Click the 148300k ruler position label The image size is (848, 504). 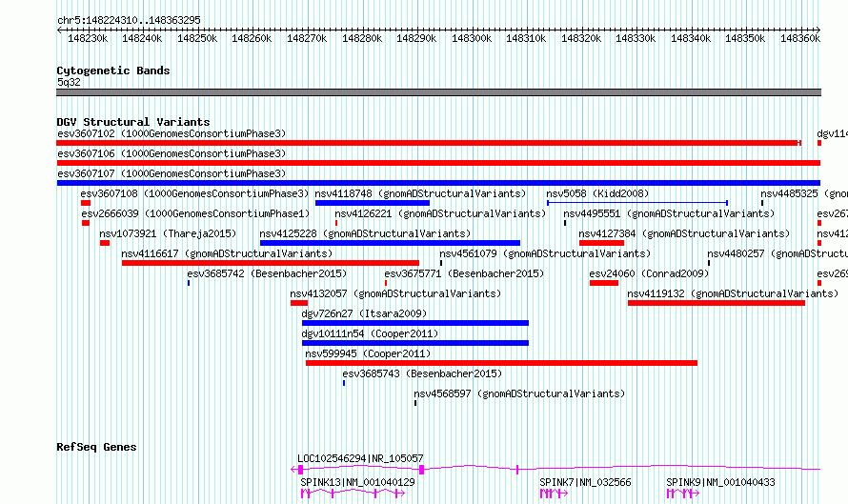472,38
